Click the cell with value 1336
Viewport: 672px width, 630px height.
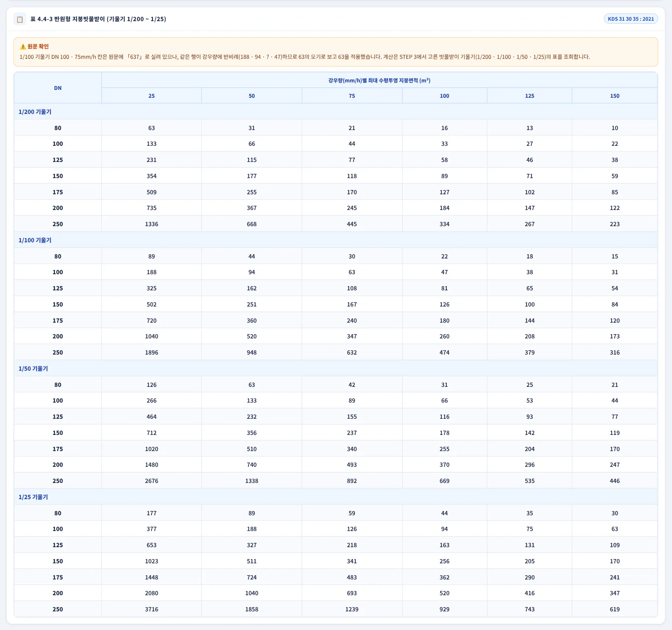tap(152, 224)
